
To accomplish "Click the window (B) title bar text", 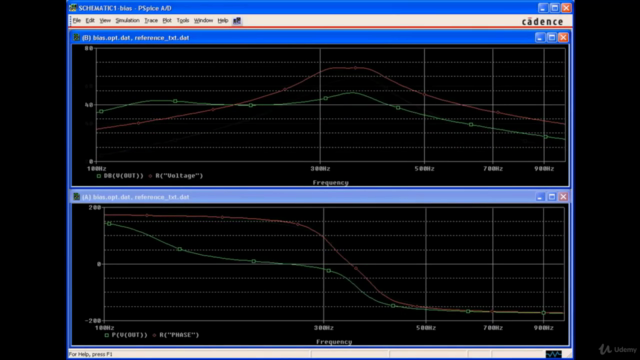I will coord(136,38).
